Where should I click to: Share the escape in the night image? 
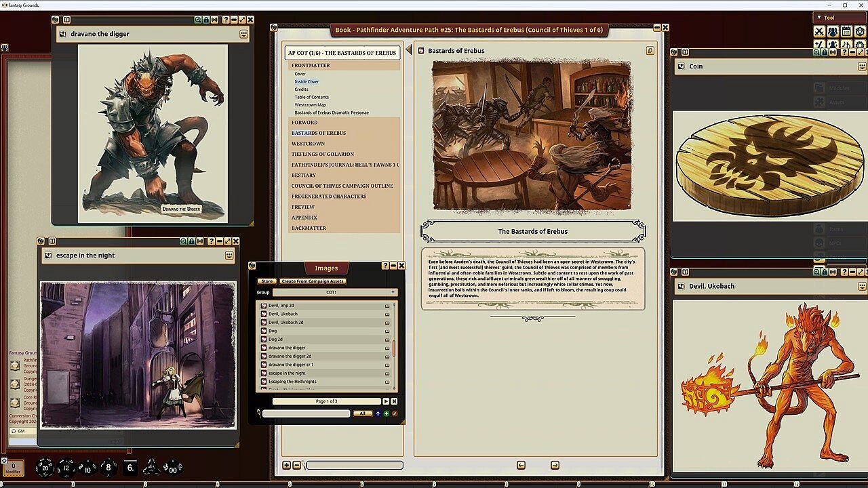pos(199,241)
